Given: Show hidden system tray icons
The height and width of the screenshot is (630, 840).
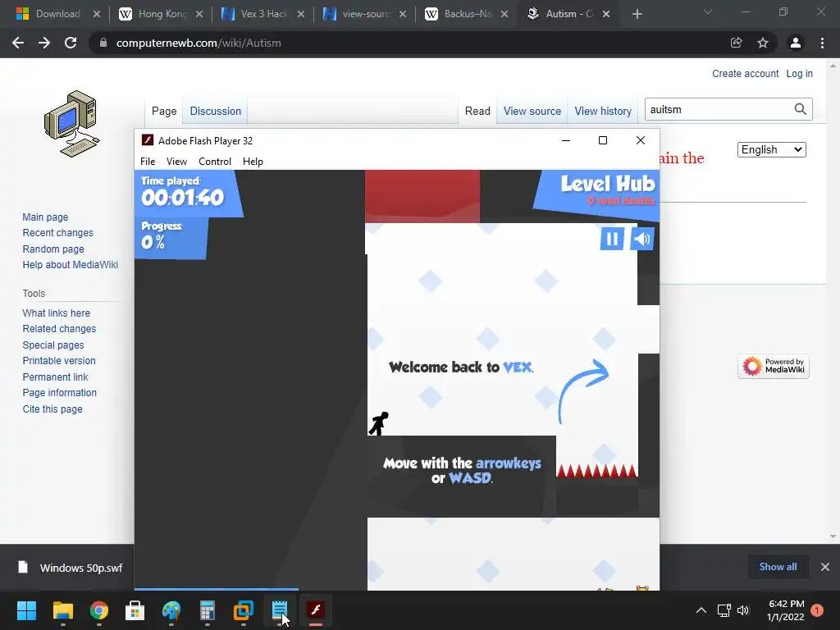Looking at the screenshot, I should (x=701, y=610).
